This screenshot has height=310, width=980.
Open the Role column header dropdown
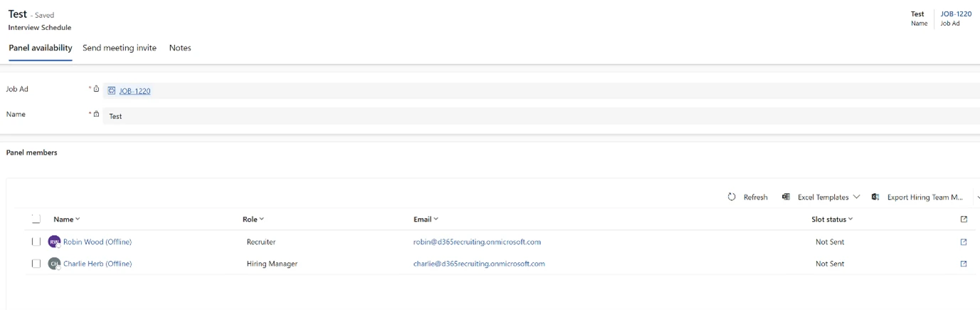[253, 219]
